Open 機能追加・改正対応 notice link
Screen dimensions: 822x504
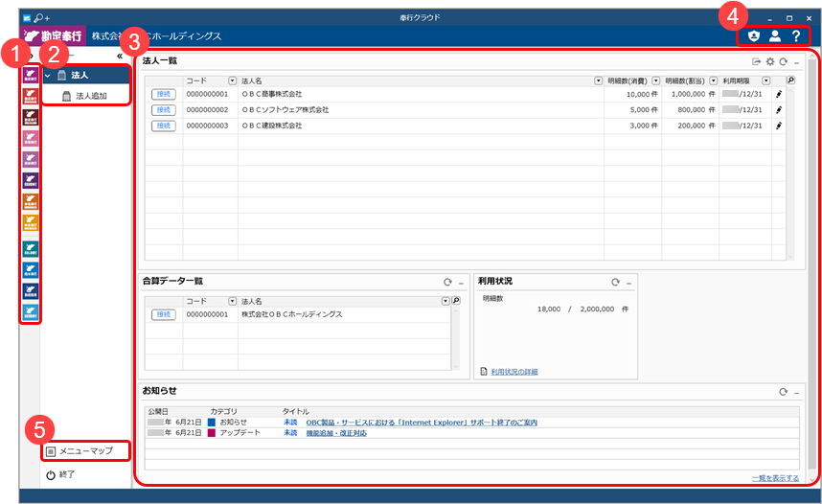click(336, 433)
